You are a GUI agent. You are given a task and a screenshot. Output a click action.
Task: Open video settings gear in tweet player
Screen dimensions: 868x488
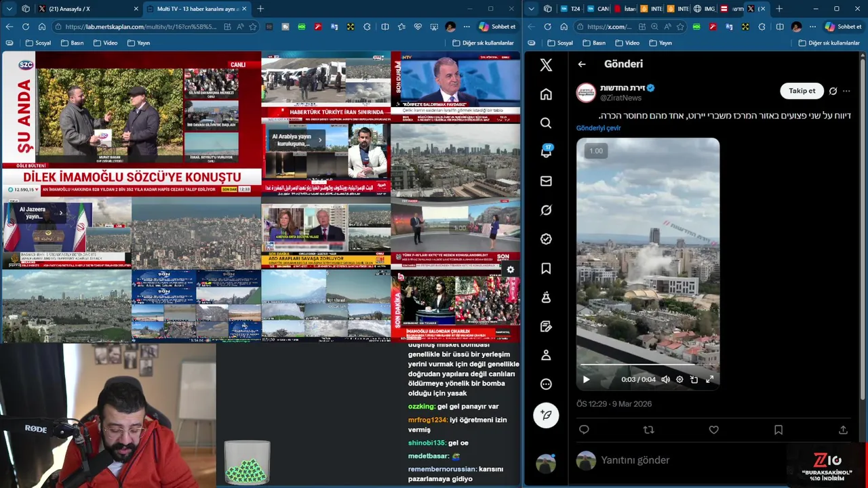point(679,380)
